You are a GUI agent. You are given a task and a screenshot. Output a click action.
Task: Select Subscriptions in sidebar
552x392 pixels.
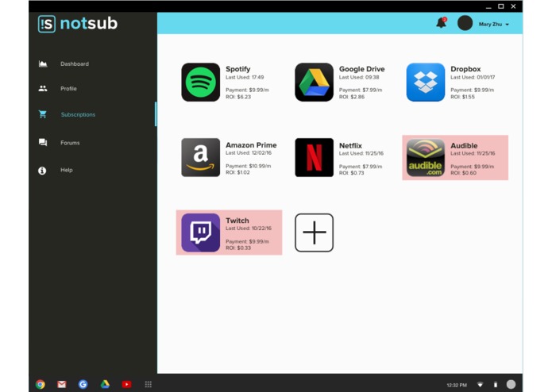(78, 114)
